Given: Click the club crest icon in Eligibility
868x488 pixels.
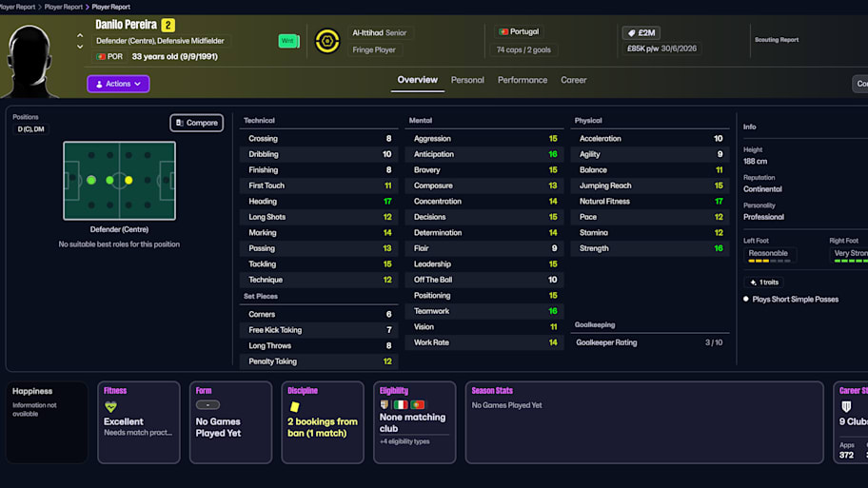Looking at the screenshot, I should 385,405.
